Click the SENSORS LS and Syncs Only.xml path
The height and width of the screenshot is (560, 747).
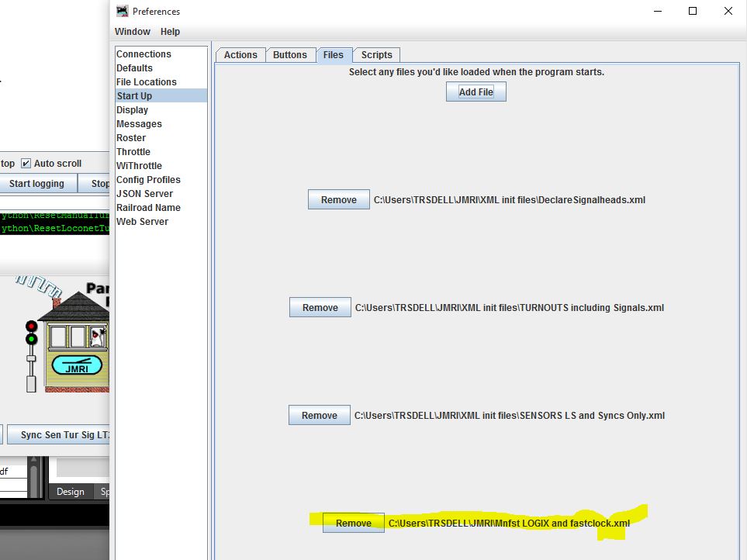(x=510, y=415)
